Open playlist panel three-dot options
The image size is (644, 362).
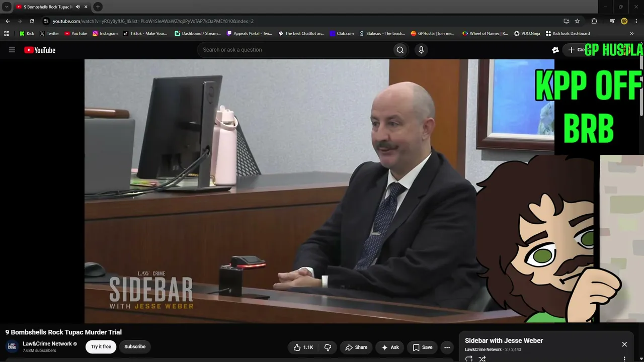[624, 359]
